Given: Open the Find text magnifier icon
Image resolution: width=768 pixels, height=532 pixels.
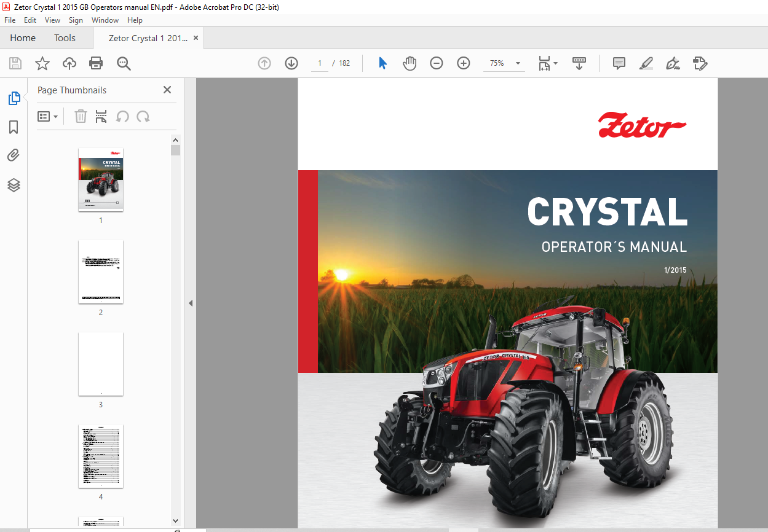Looking at the screenshot, I should 124,63.
